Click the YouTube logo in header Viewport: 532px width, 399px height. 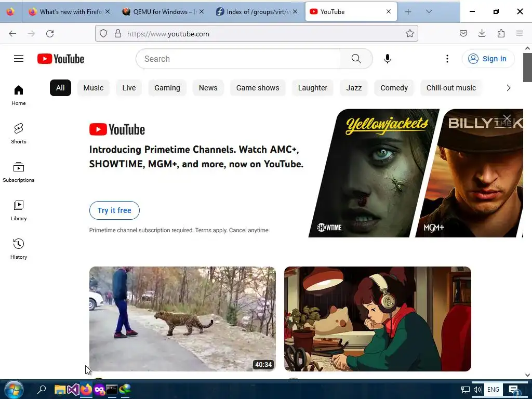[61, 59]
